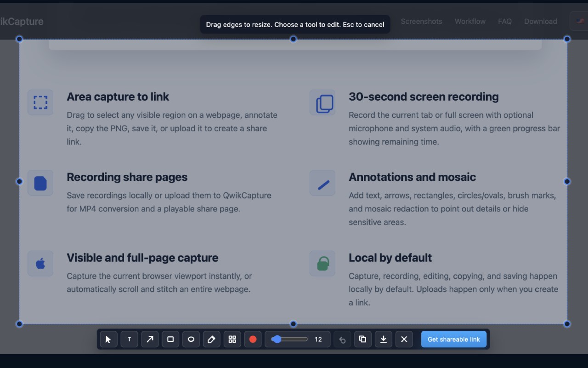Go to the Workflow section

470,21
